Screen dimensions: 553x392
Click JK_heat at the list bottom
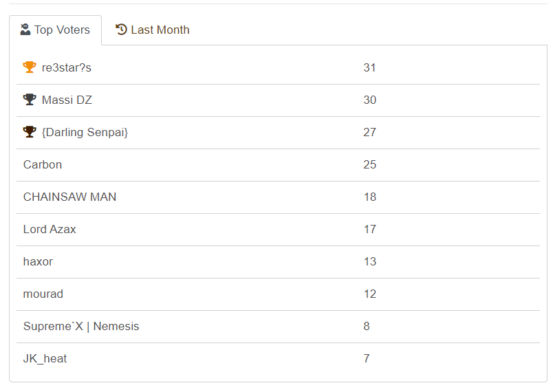pyautogui.click(x=45, y=358)
